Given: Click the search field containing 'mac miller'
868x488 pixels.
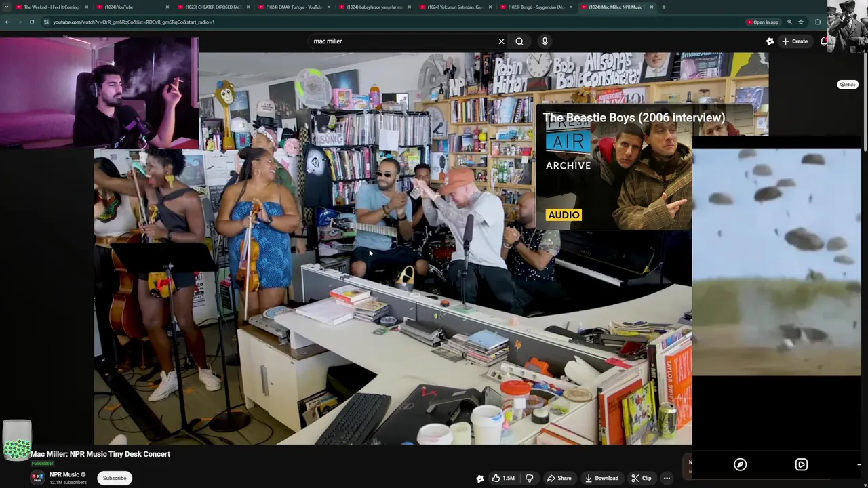Looking at the screenshot, I should pos(403,41).
